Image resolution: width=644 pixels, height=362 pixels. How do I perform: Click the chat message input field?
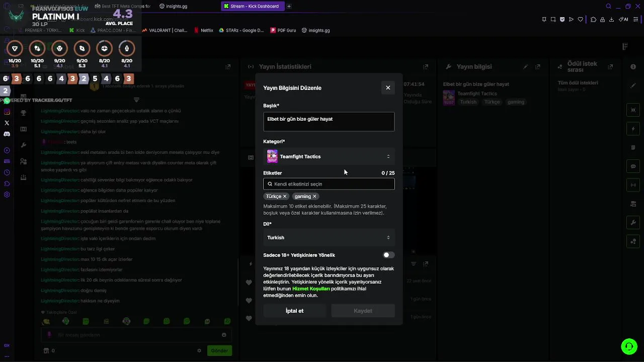pos(136,335)
